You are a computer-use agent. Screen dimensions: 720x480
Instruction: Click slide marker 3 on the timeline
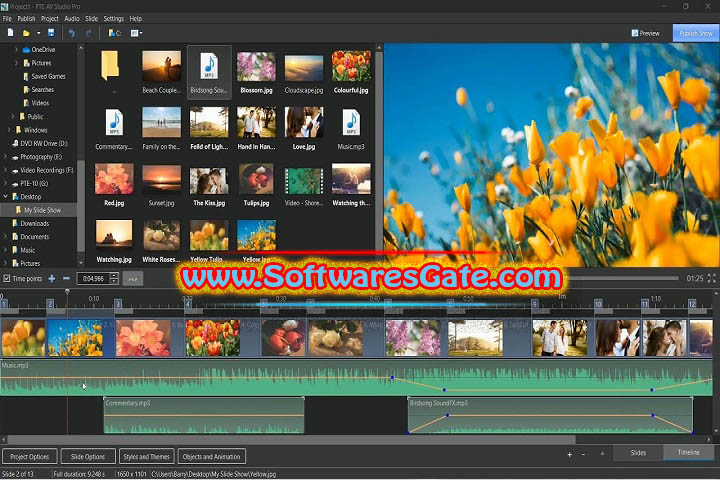118,304
